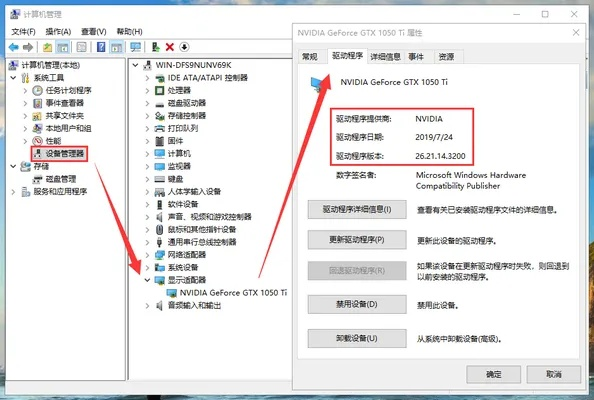Select the 键盘 device category
The width and height of the screenshot is (594, 400).
(x=175, y=179)
